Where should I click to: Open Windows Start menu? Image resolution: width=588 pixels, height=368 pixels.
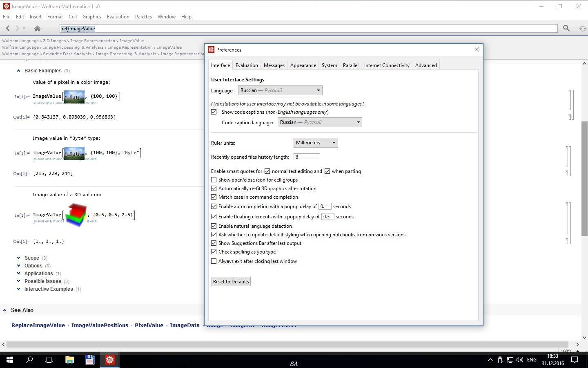click(x=10, y=360)
